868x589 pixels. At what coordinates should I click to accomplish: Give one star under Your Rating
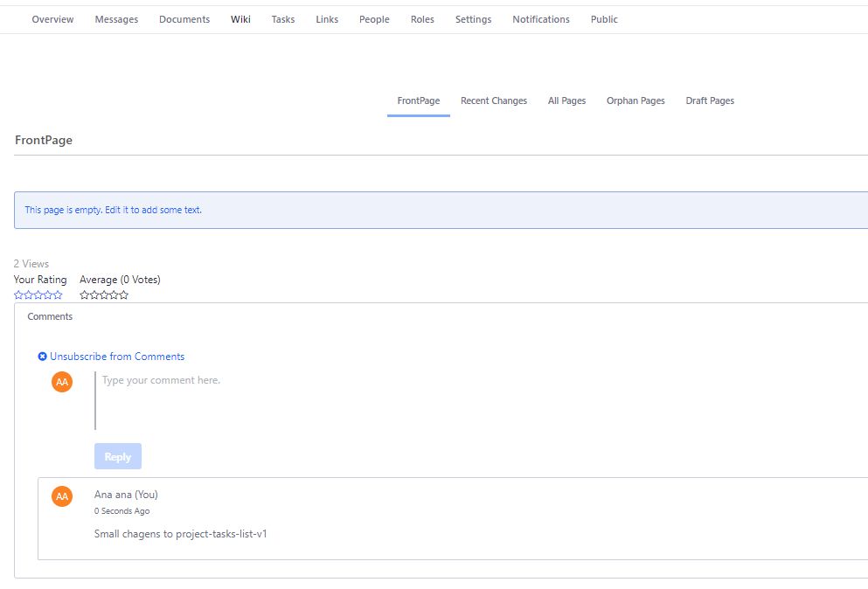[x=18, y=295]
